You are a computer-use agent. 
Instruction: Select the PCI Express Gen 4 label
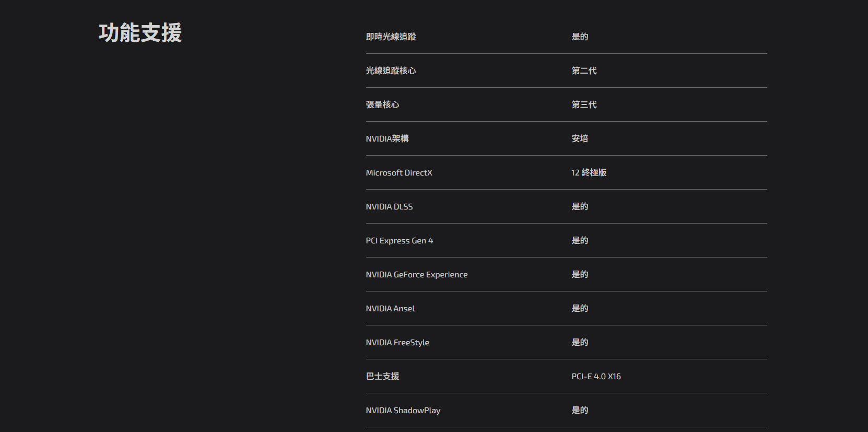click(400, 240)
